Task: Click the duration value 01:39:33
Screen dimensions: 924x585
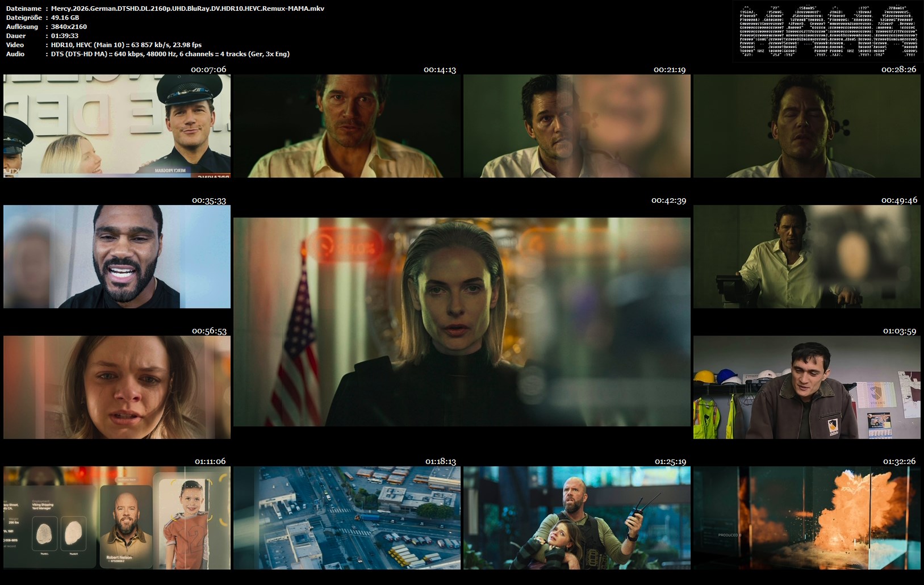Action: [64, 36]
